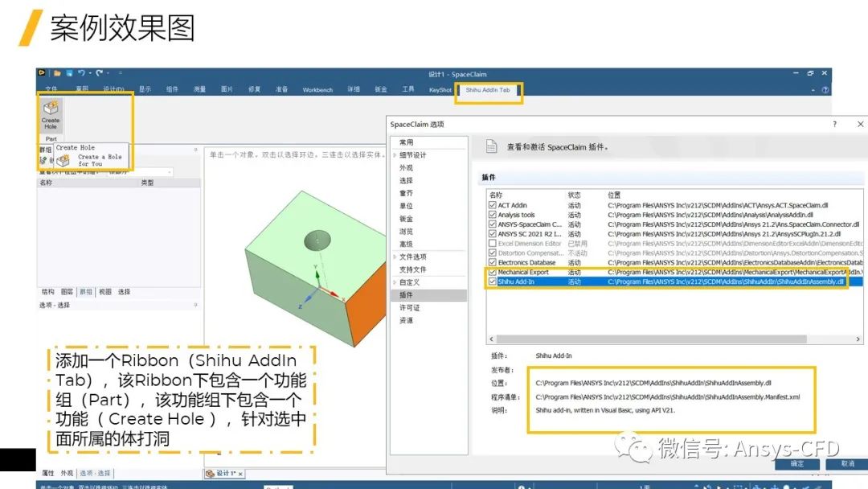This screenshot has width=868, height=489.
Task: Switch to the 图层 panel tab
Action: pyautogui.click(x=67, y=292)
